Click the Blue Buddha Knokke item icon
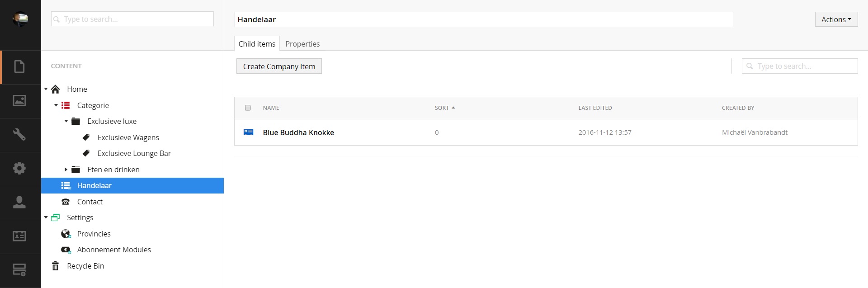The width and height of the screenshot is (868, 288). (x=248, y=132)
